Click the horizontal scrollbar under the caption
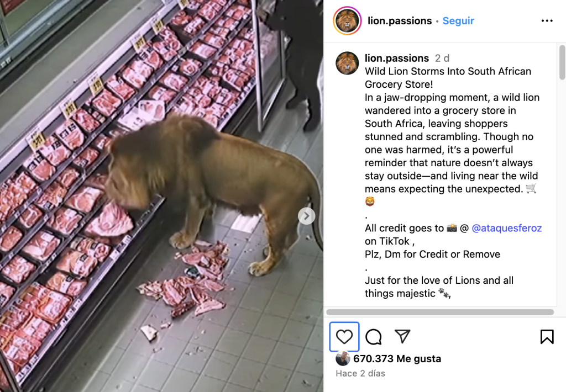566x392 pixels. point(440,312)
